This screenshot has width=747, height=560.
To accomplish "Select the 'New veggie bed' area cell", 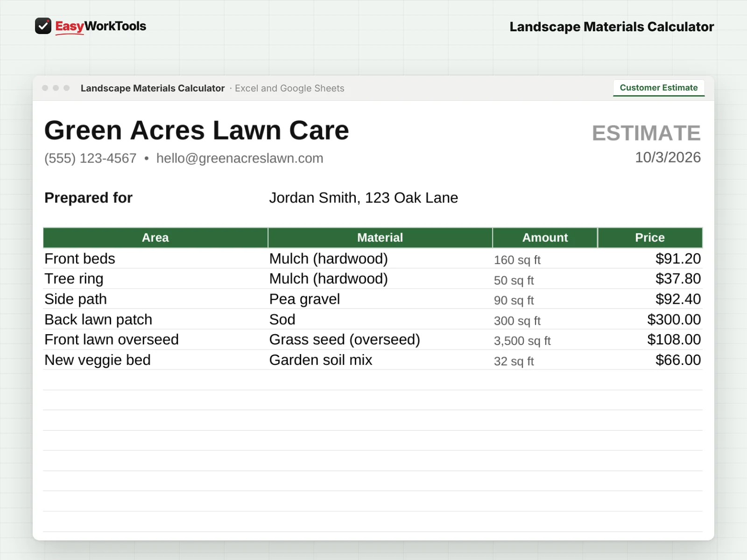I will (x=155, y=360).
